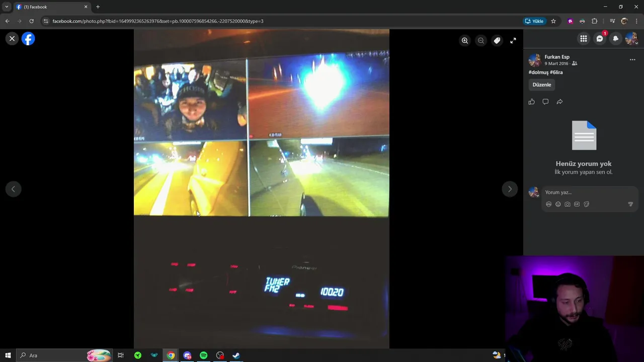The width and height of the screenshot is (644, 362).
Task: Click the tag photo icon
Action: [x=497, y=41]
